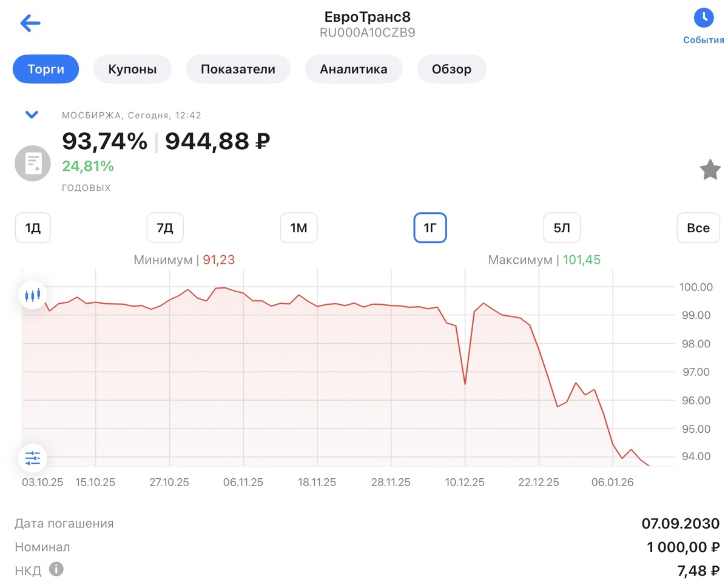Click the Максимум 101,45 label

point(544,260)
